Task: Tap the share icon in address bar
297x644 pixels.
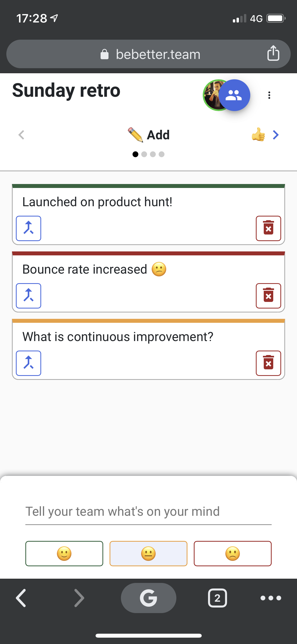Action: 273,53
